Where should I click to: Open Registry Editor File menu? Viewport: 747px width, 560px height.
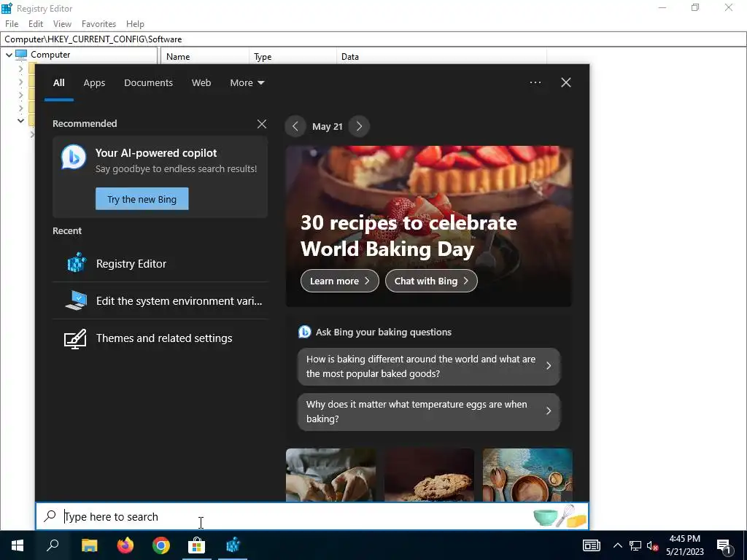(12, 24)
